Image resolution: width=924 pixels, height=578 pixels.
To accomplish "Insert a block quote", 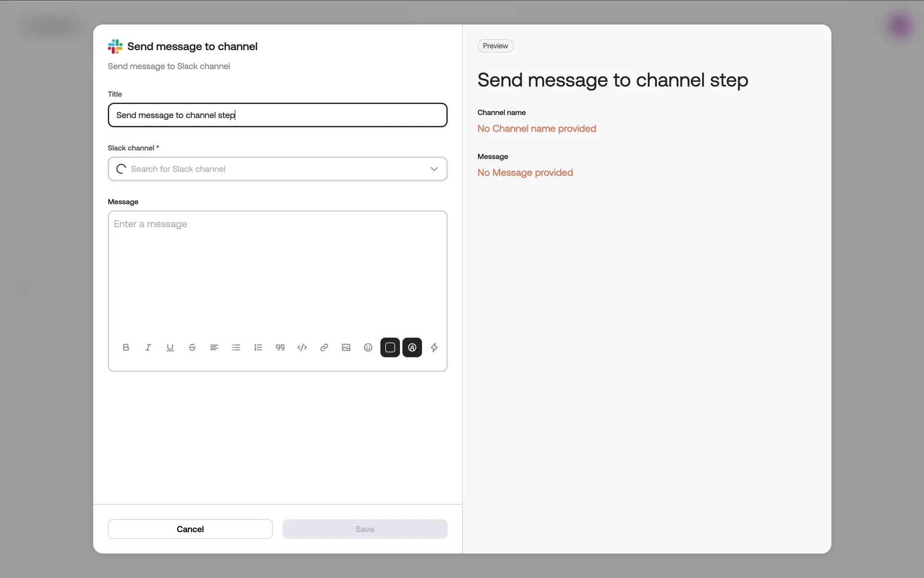I will coord(280,347).
